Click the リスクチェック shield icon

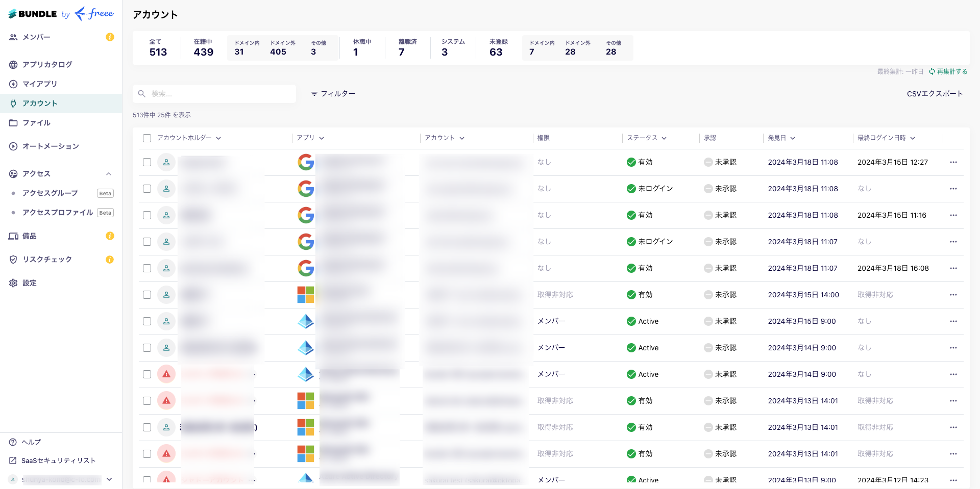[x=13, y=260]
